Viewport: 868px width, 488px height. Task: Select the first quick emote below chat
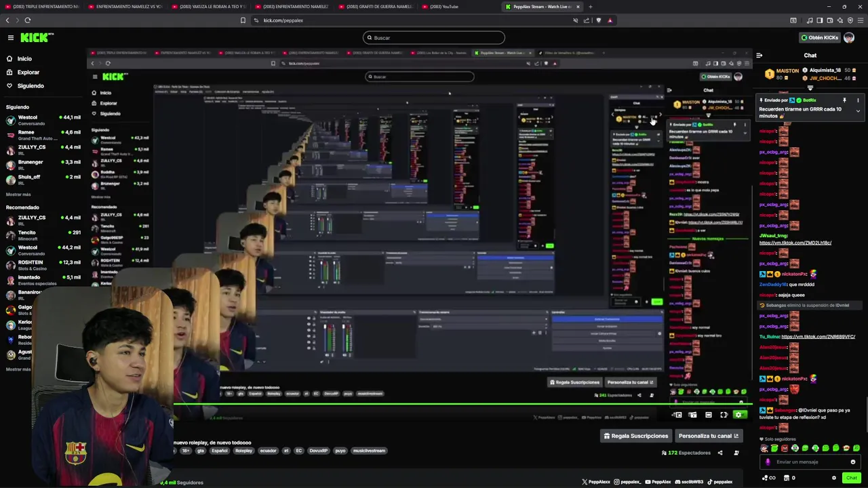(764, 448)
